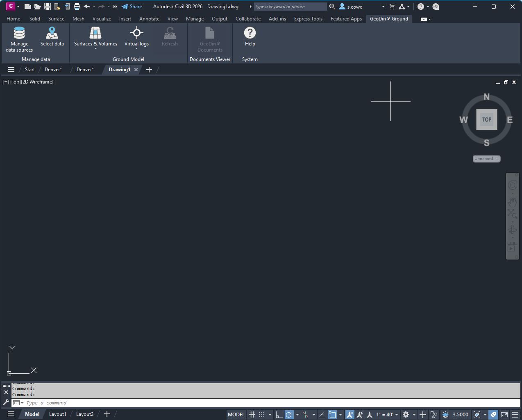This screenshot has height=420, width=522.
Task: Open the Home ribbon tab
Action: pyautogui.click(x=14, y=19)
